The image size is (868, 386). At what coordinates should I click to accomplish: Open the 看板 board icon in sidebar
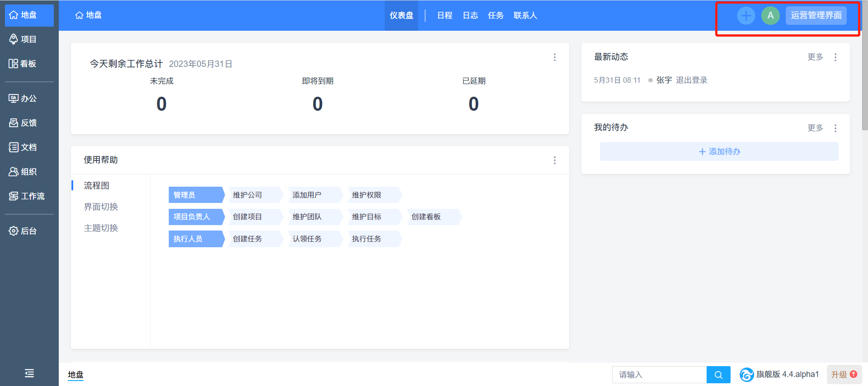coord(14,64)
